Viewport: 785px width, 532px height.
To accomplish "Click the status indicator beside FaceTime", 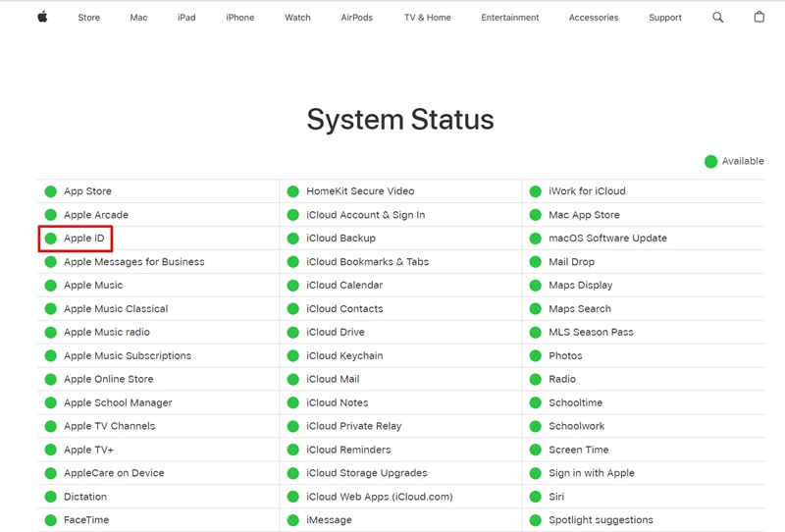I will [51, 520].
